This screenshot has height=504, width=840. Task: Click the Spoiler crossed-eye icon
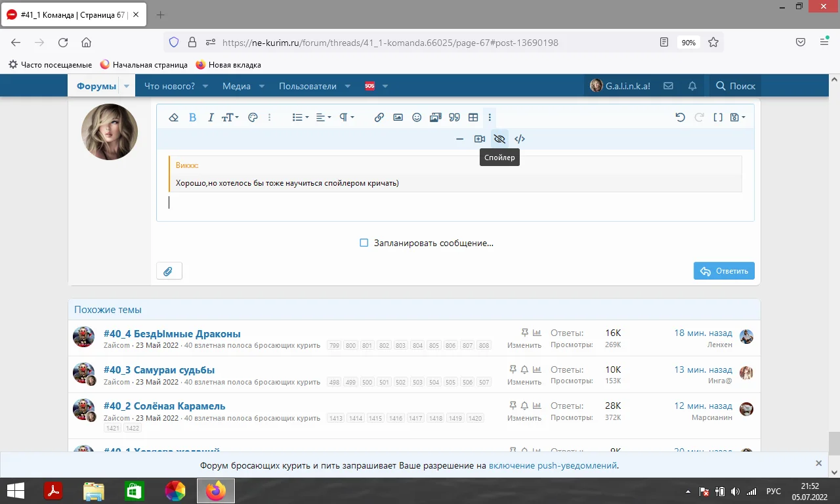499,139
